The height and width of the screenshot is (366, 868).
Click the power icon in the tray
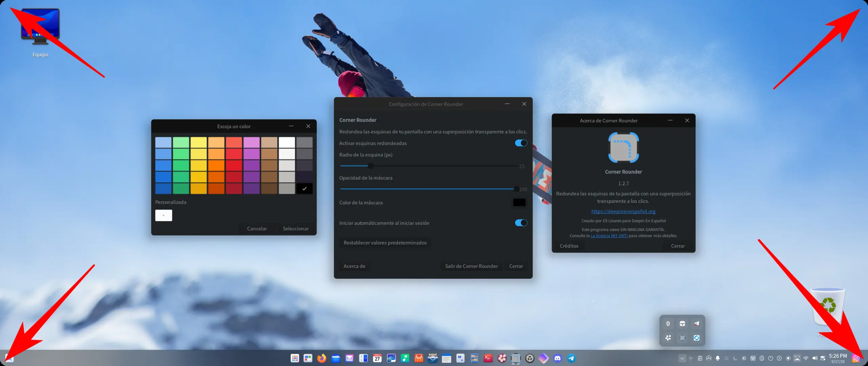[x=771, y=358]
